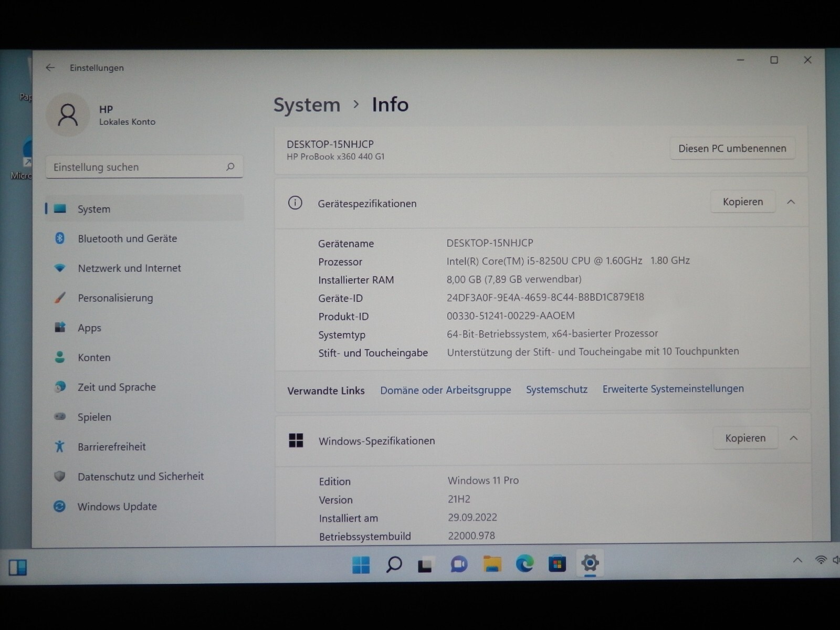Click the Windows logo beside Windows-Spezifikationen
Screen dimensions: 840x630
(x=296, y=440)
